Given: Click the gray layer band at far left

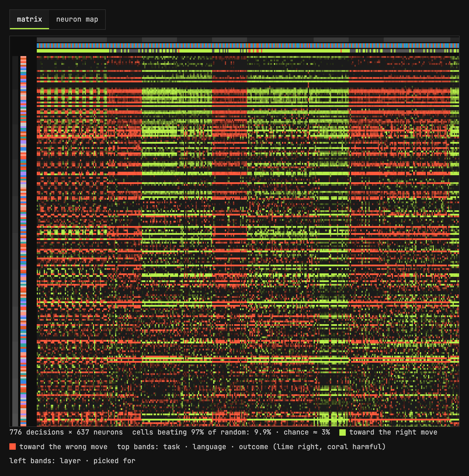Looking at the screenshot, I should click(15, 241).
